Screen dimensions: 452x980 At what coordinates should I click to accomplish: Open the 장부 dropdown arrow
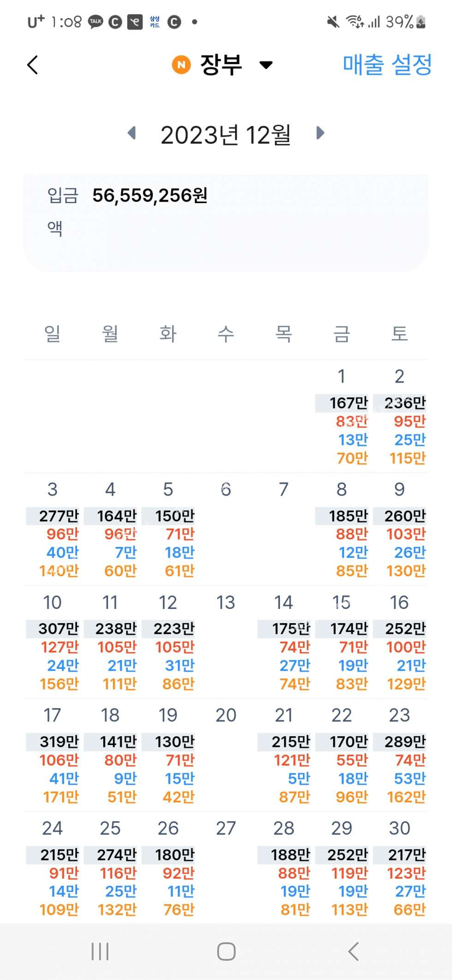tap(266, 65)
